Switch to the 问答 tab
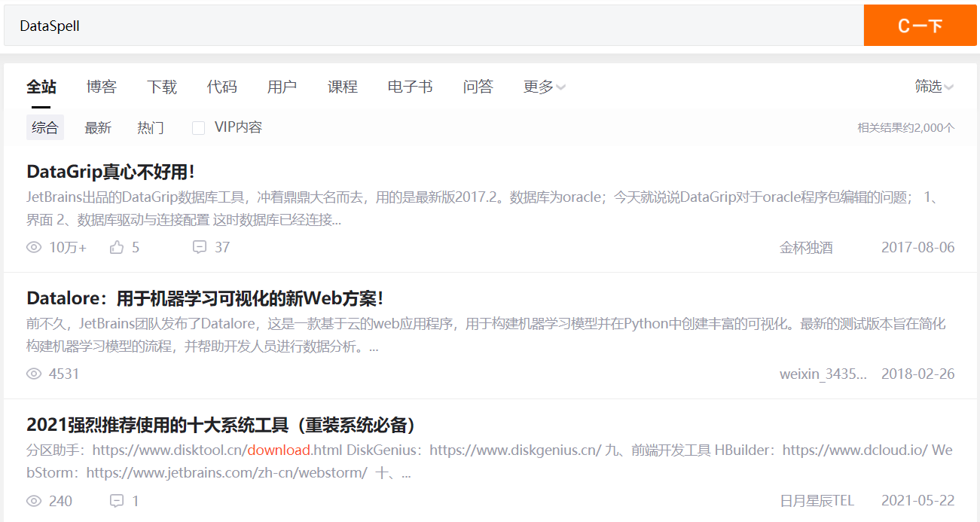980x522 pixels. coord(478,87)
